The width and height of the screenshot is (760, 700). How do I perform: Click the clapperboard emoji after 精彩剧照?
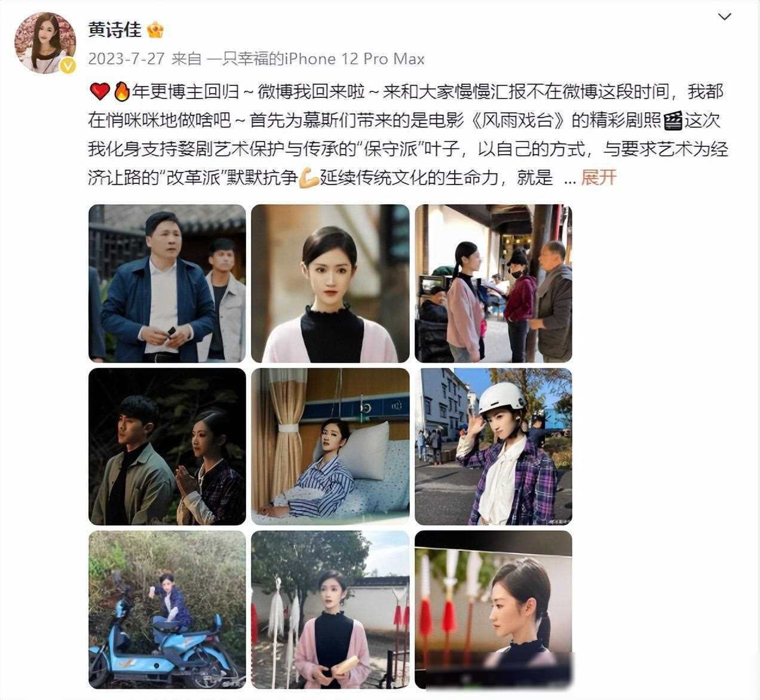point(673,121)
